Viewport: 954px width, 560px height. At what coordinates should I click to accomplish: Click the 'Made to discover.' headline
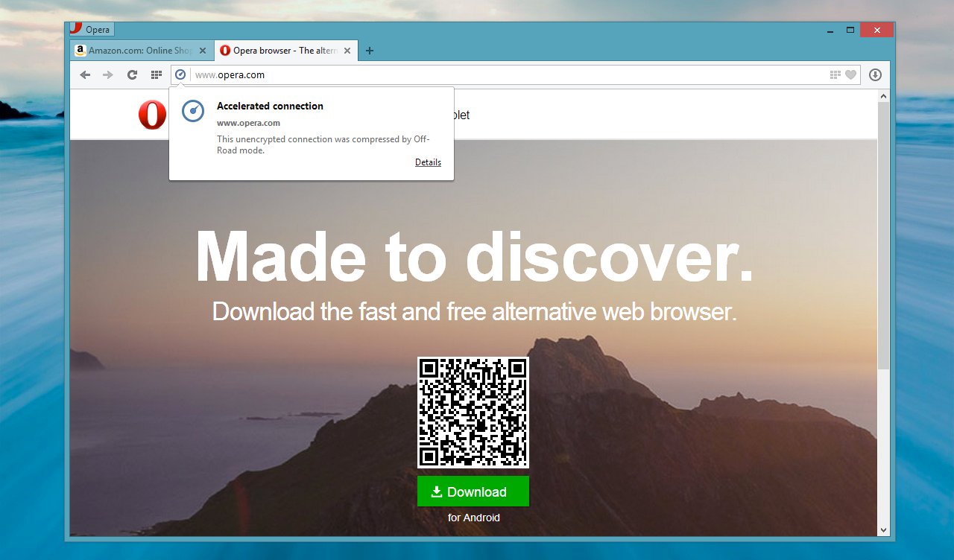pyautogui.click(x=474, y=255)
